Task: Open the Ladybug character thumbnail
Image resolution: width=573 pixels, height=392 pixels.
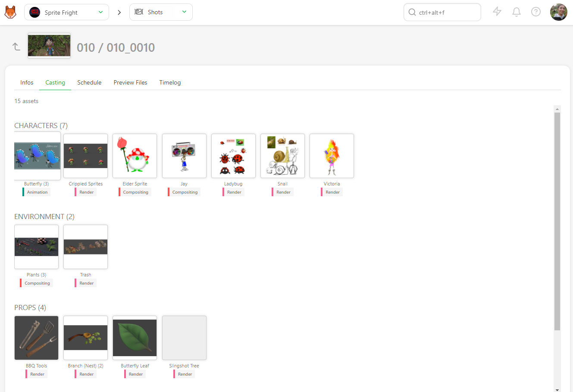Action: click(233, 156)
